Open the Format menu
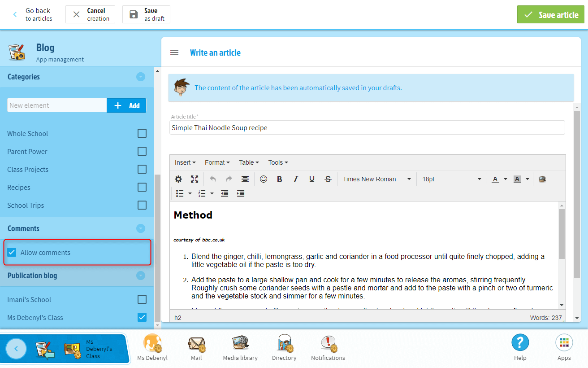 coord(217,162)
